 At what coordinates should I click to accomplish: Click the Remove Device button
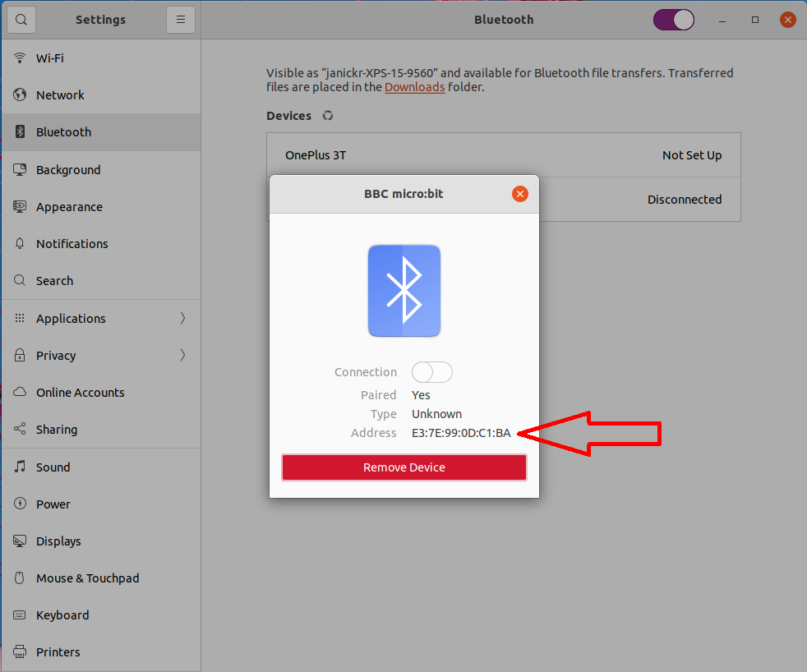(x=404, y=467)
